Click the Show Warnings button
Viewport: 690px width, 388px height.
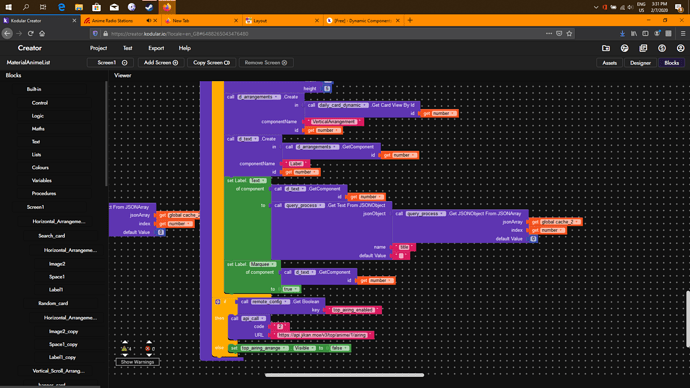tap(138, 362)
